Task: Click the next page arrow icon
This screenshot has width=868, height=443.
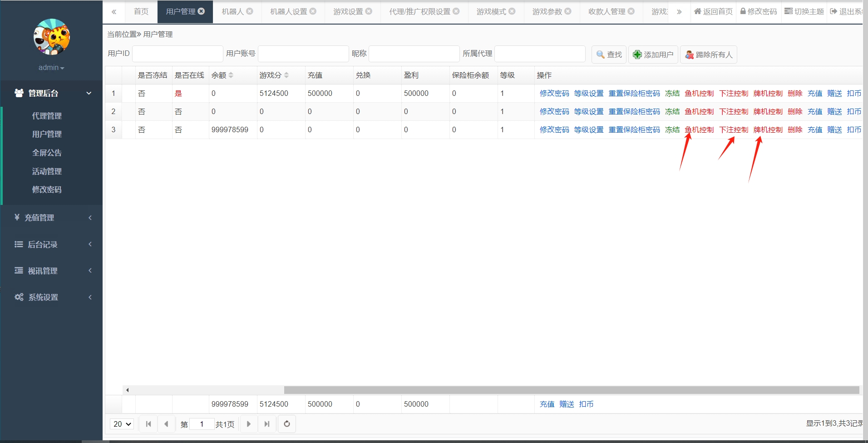Action: (248, 424)
